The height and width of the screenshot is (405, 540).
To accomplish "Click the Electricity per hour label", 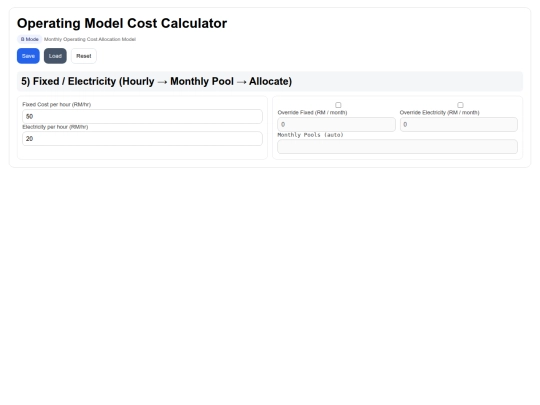I will pos(55,127).
